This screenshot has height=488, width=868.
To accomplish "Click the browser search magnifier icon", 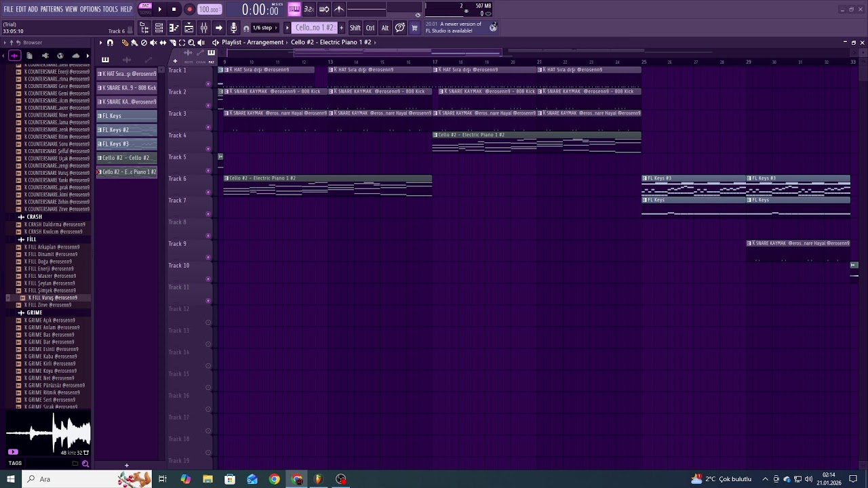I will pyautogui.click(x=85, y=464).
